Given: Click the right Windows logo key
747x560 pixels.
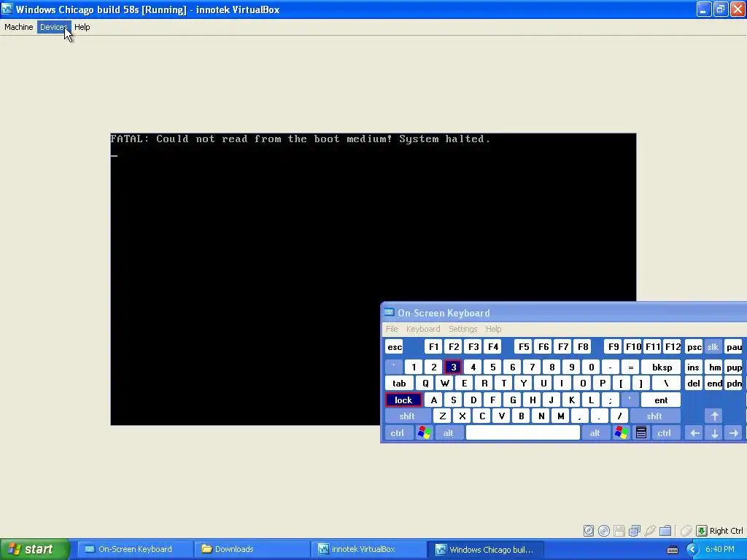Looking at the screenshot, I should (x=621, y=433).
